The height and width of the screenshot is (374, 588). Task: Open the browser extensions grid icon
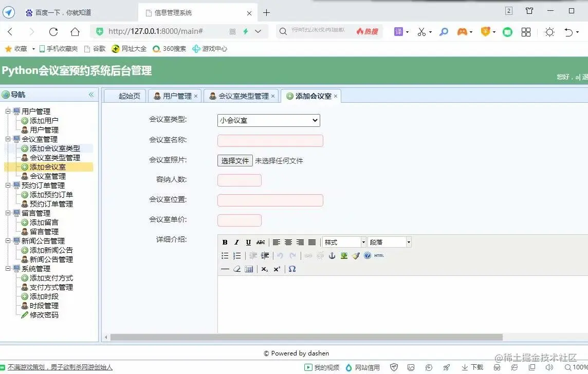pyautogui.click(x=526, y=32)
